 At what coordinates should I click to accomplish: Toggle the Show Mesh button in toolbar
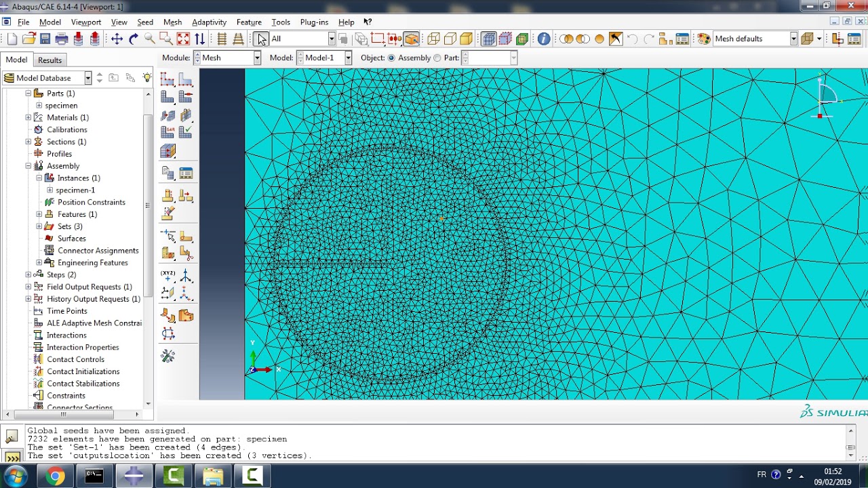click(x=489, y=39)
